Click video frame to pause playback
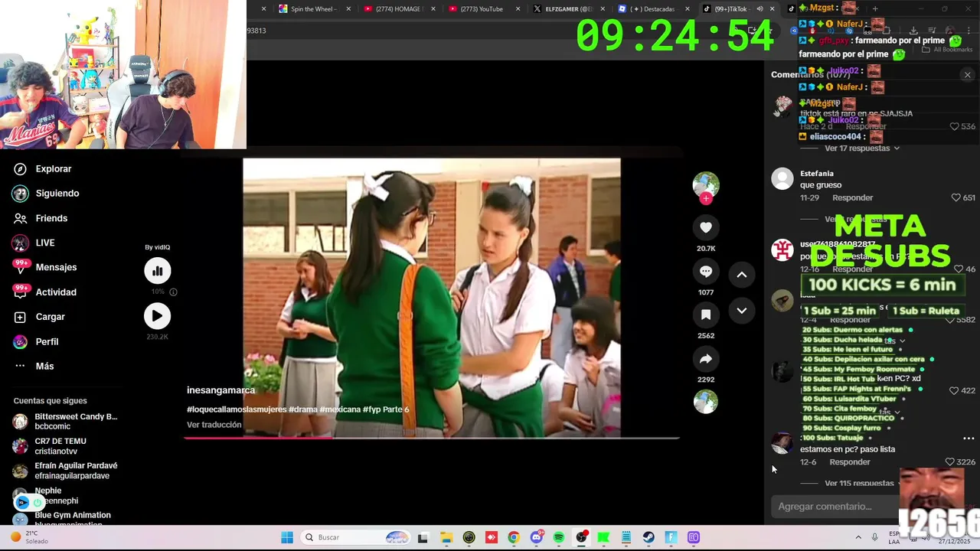980x551 pixels. [x=431, y=297]
